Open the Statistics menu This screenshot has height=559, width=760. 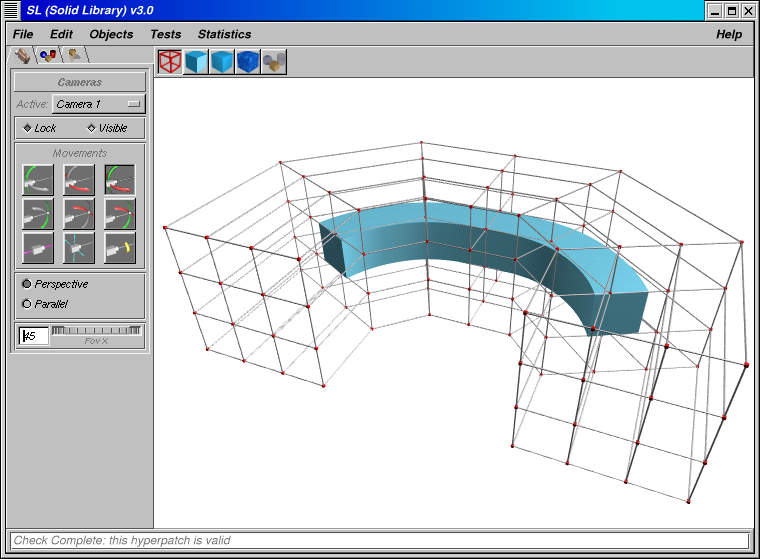224,34
